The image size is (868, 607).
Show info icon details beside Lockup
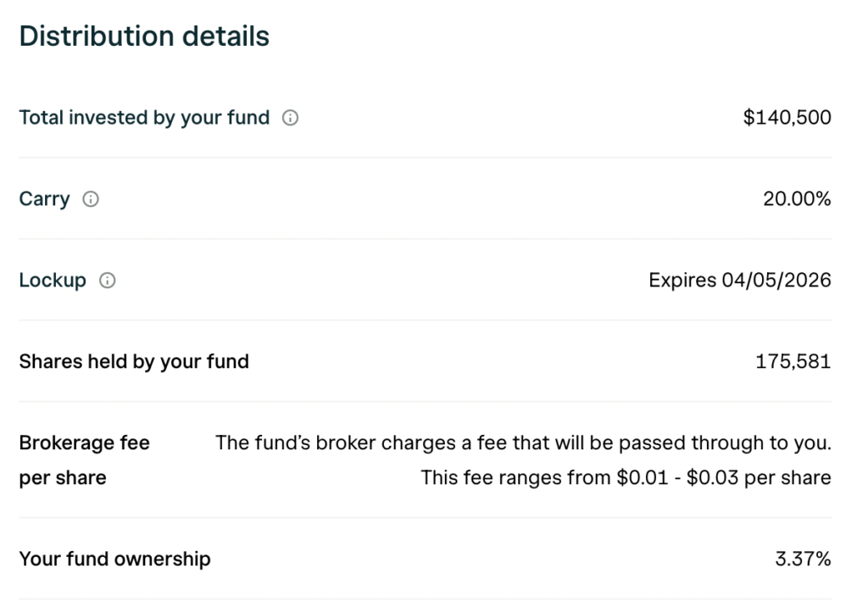coord(108,281)
